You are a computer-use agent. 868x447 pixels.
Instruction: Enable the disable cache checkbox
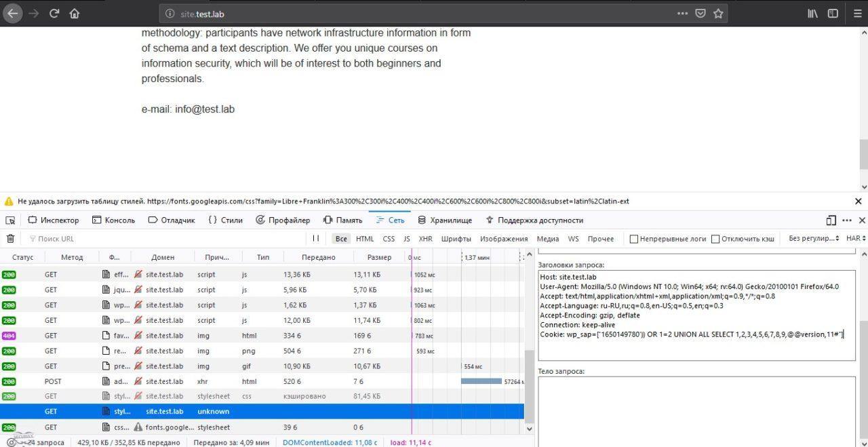715,238
